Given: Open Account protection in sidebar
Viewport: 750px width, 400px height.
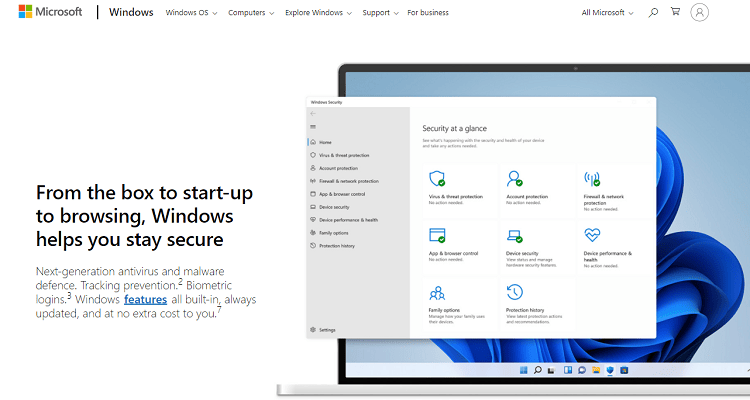Looking at the screenshot, I should (334, 168).
